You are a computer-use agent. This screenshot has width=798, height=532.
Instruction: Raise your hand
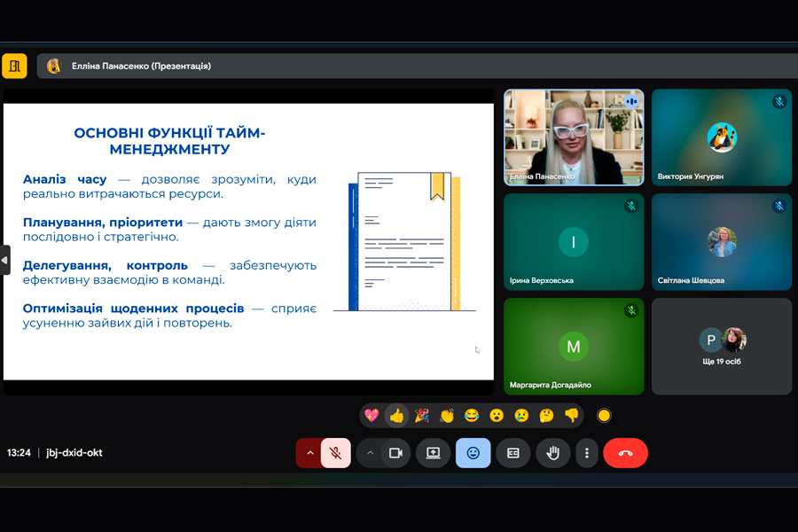pyautogui.click(x=552, y=452)
